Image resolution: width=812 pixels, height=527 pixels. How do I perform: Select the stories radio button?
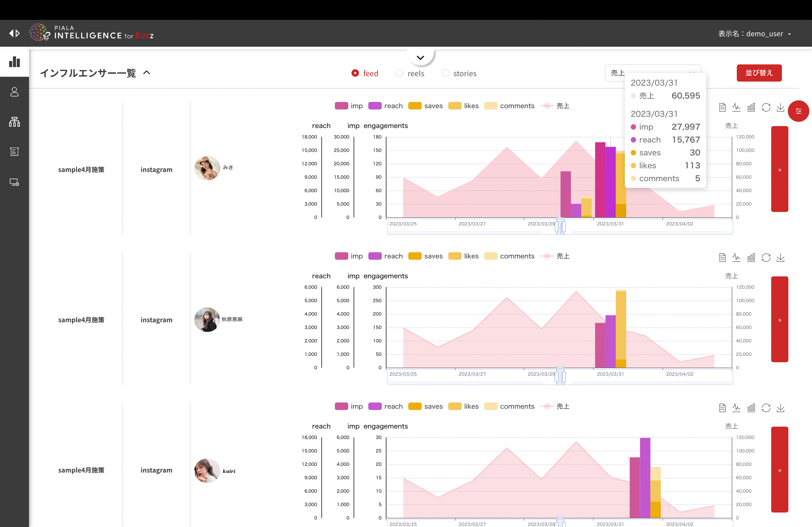[445, 73]
